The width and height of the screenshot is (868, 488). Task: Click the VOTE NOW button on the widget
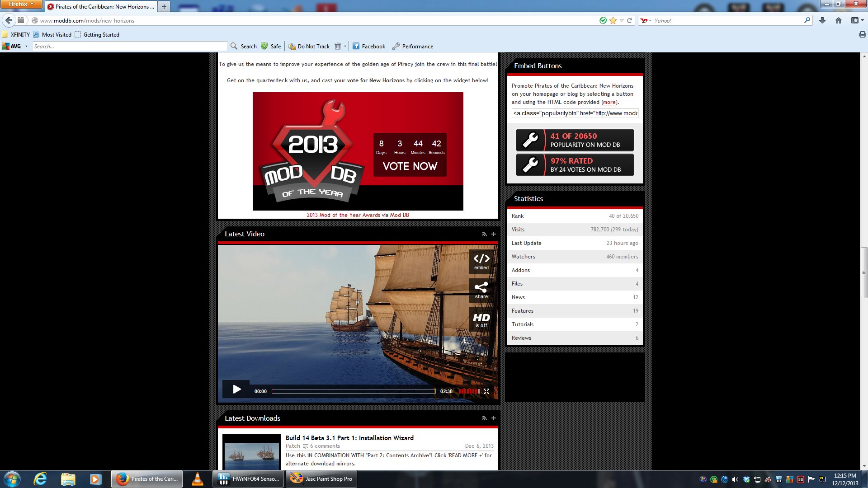(410, 166)
